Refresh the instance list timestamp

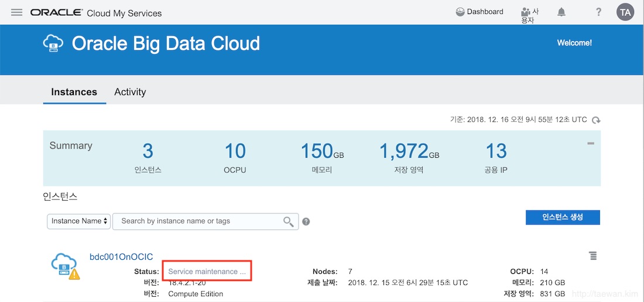pyautogui.click(x=596, y=120)
